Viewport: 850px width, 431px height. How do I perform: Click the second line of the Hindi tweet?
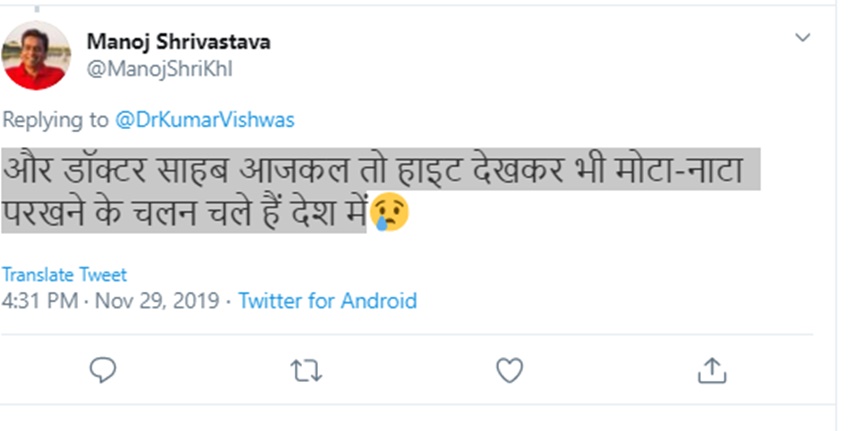[x=185, y=213]
